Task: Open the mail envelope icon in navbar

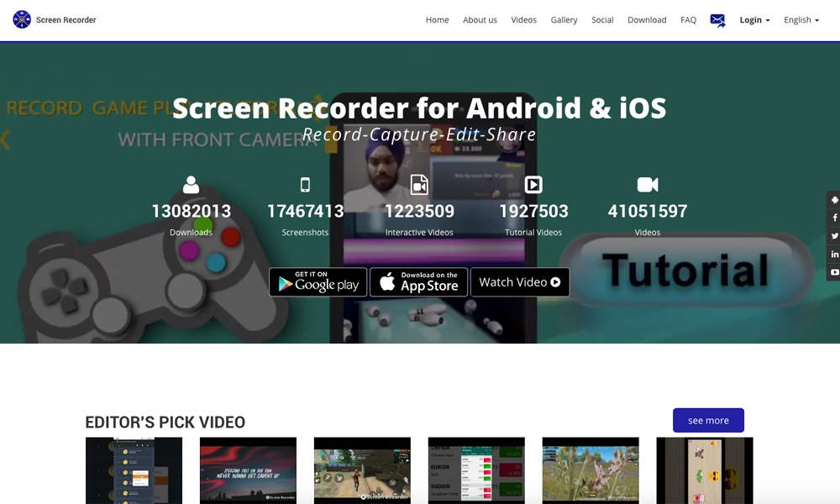Action: pyautogui.click(x=717, y=20)
